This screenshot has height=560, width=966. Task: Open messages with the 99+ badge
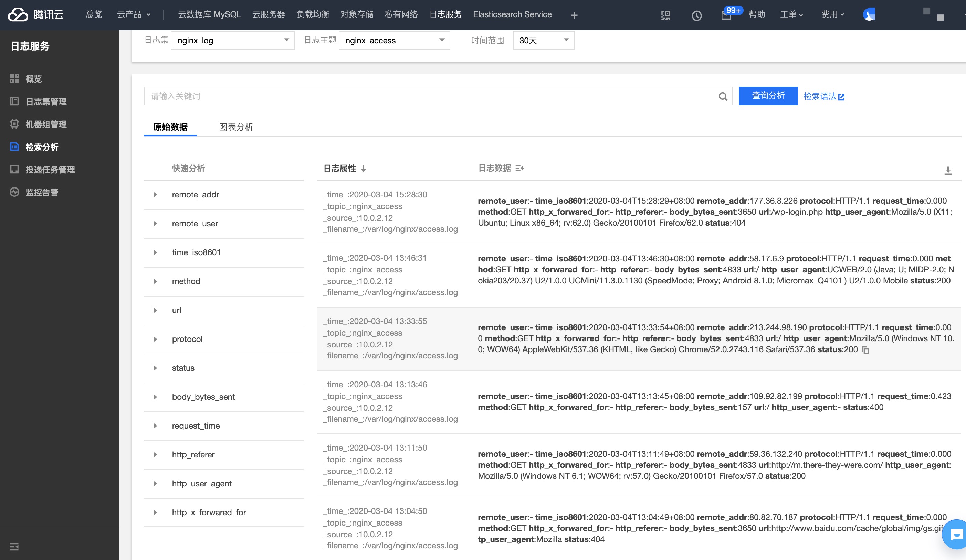726,16
